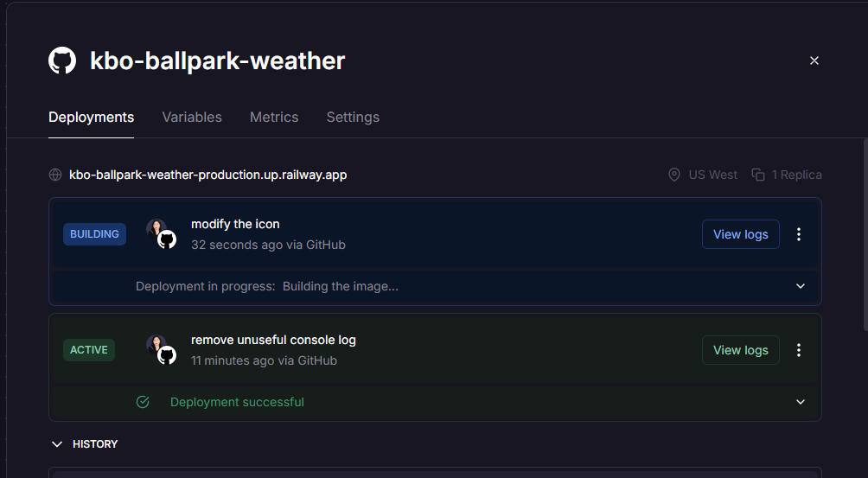Viewport: 868px width, 478px height.
Task: Click the replica copy icon
Action: 758,175
